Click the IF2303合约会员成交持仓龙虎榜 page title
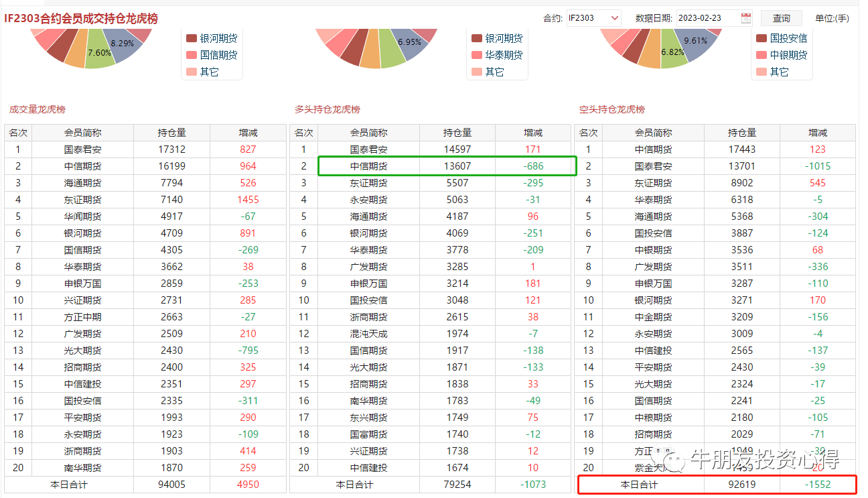 coord(81,19)
